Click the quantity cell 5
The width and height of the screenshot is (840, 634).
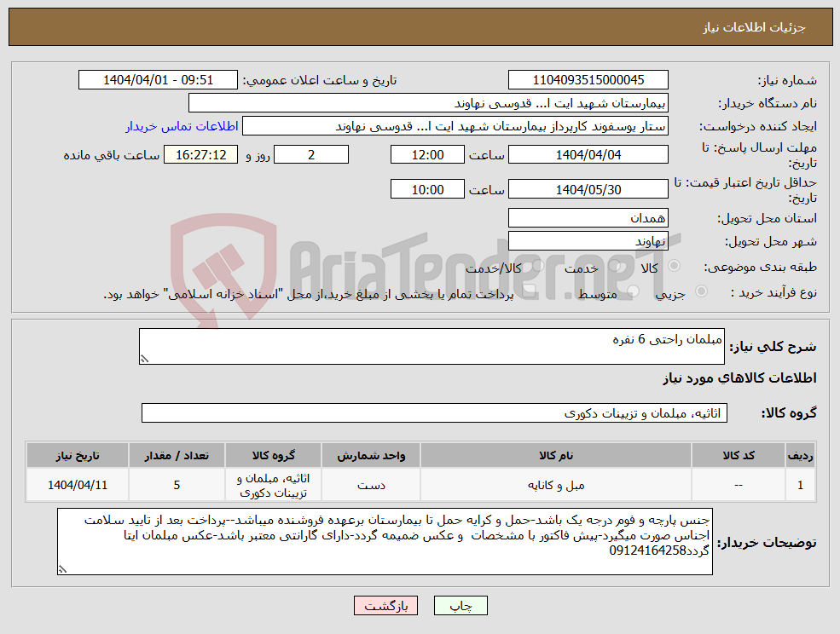(x=177, y=485)
